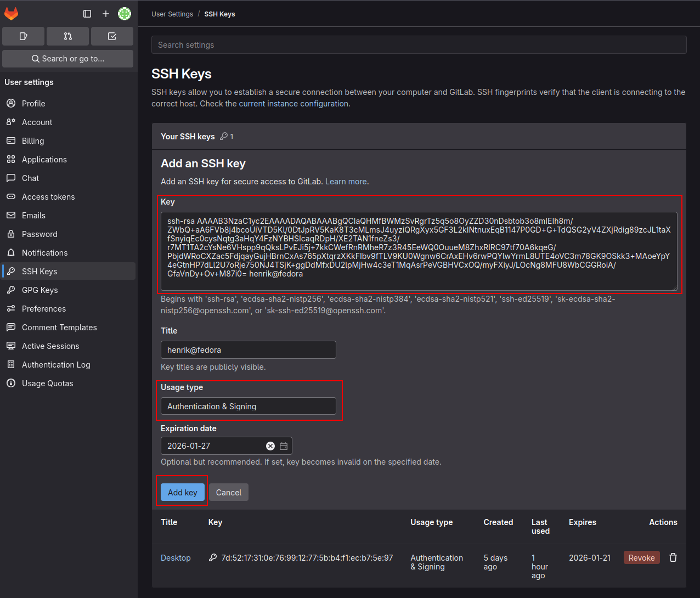Click the Access tokens icon
Viewport: 700px width, 598px height.
(x=11, y=196)
